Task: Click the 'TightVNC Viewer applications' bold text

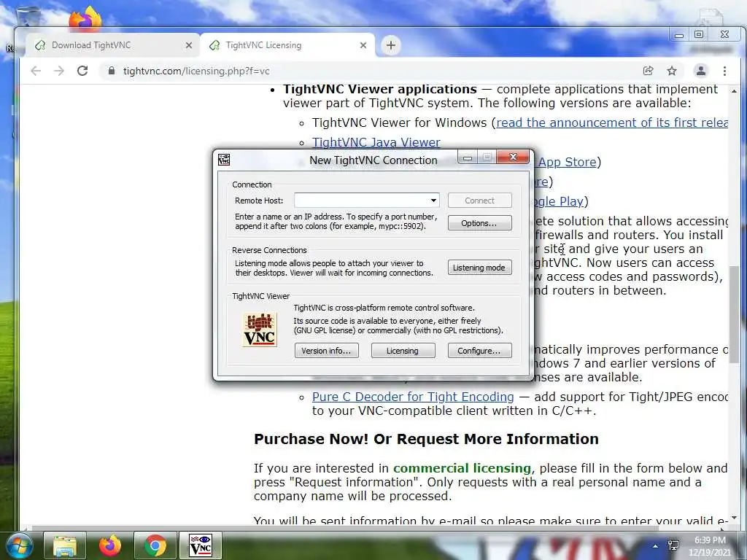Action: pyautogui.click(x=379, y=89)
